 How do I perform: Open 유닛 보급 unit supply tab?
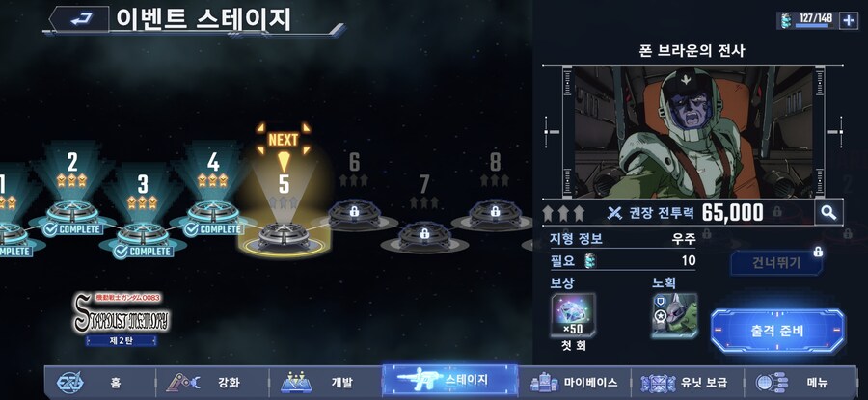coord(686,383)
